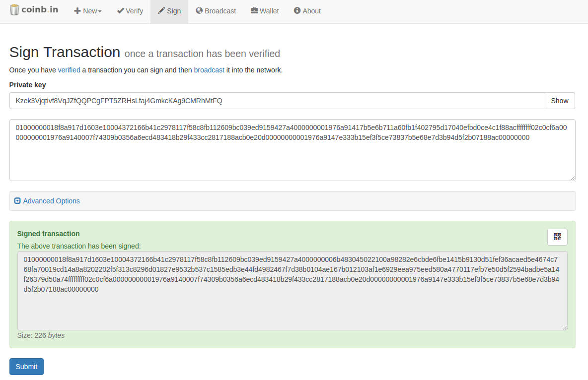Click the globe icon beside Broadcast
588x380 pixels.
199,11
